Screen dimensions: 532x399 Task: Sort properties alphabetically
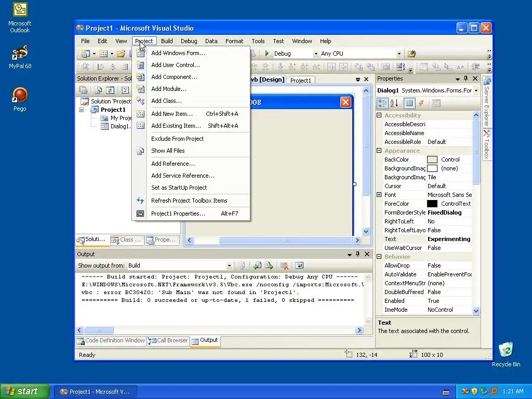pos(394,103)
